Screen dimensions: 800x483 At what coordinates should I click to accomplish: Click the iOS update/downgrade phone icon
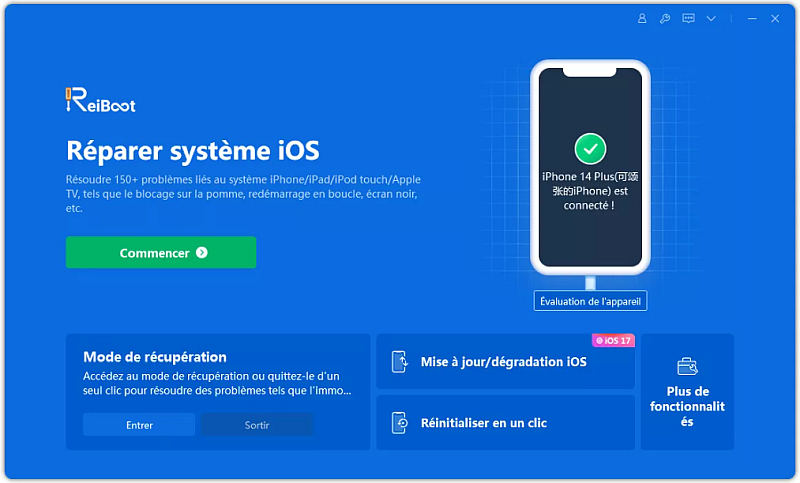[x=399, y=362]
